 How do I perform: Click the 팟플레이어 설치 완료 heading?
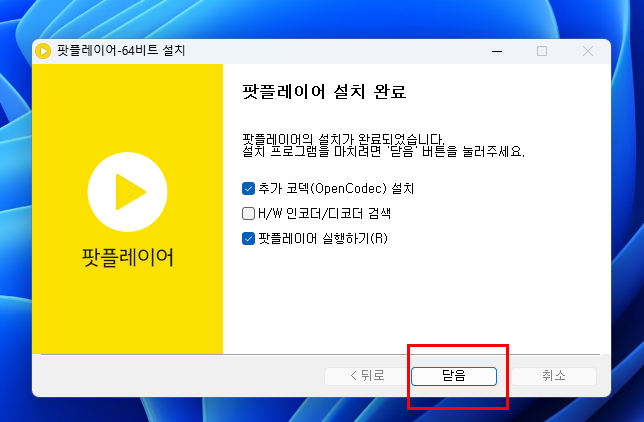(324, 91)
